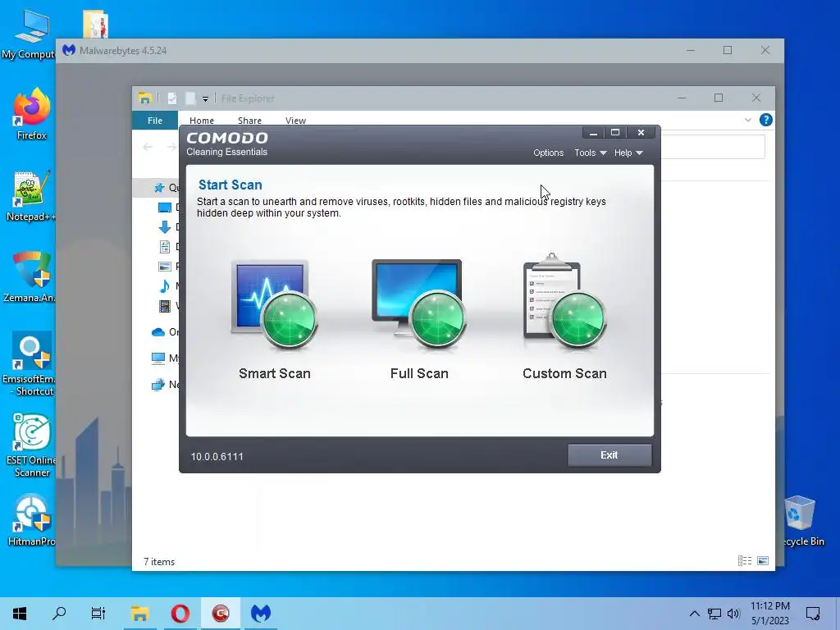The height and width of the screenshot is (630, 840).
Task: Expand the File Explorer ribbon chevron
Action: point(748,120)
